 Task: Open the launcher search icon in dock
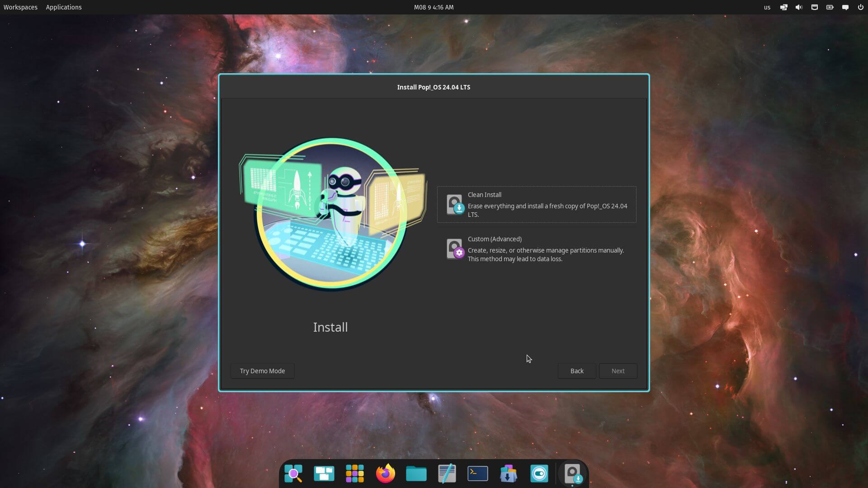(293, 474)
